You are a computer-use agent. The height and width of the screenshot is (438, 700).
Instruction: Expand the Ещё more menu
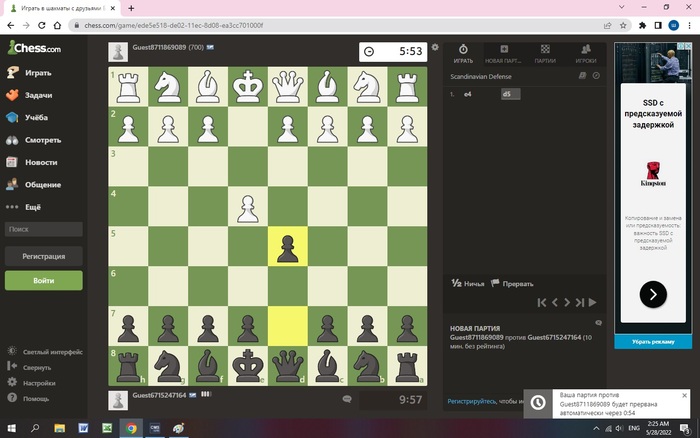click(32, 207)
